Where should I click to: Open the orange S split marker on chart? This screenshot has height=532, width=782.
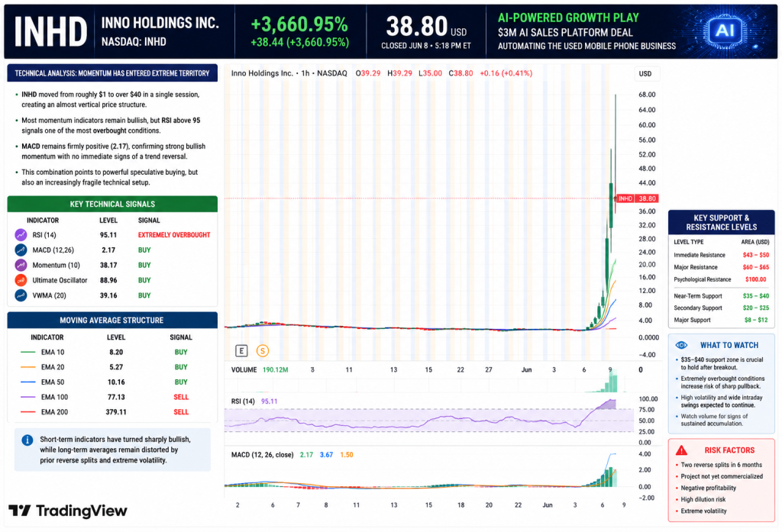pyautogui.click(x=263, y=351)
